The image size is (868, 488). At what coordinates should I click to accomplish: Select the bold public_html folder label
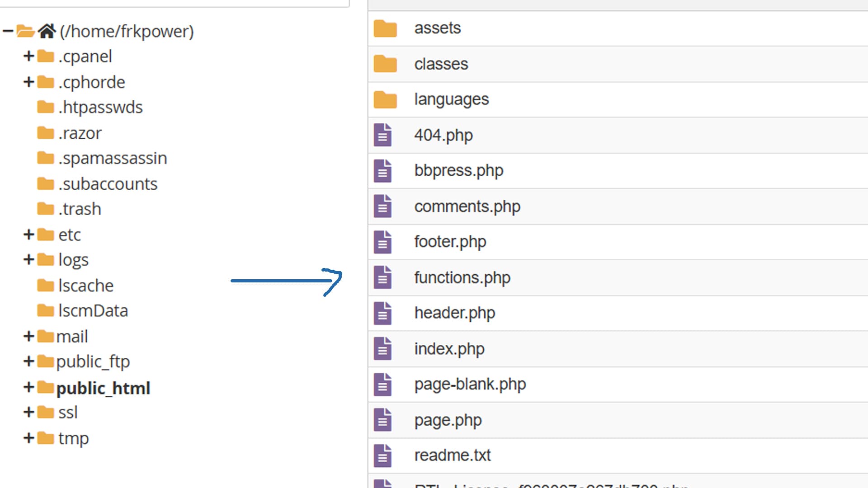coord(103,388)
